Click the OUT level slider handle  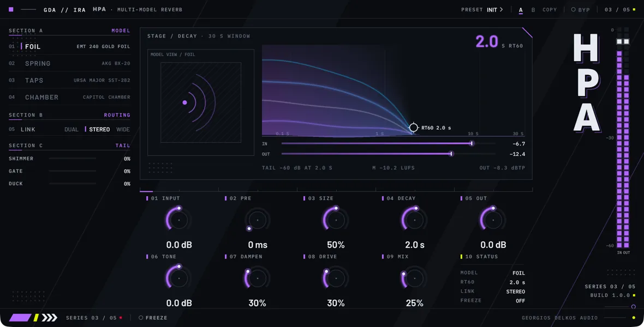click(x=451, y=154)
